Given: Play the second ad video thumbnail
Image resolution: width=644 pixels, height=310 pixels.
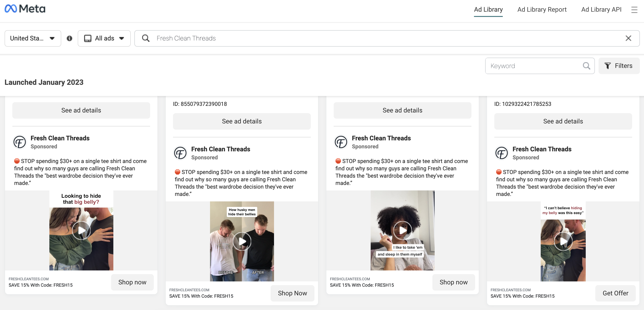Looking at the screenshot, I should [x=242, y=241].
